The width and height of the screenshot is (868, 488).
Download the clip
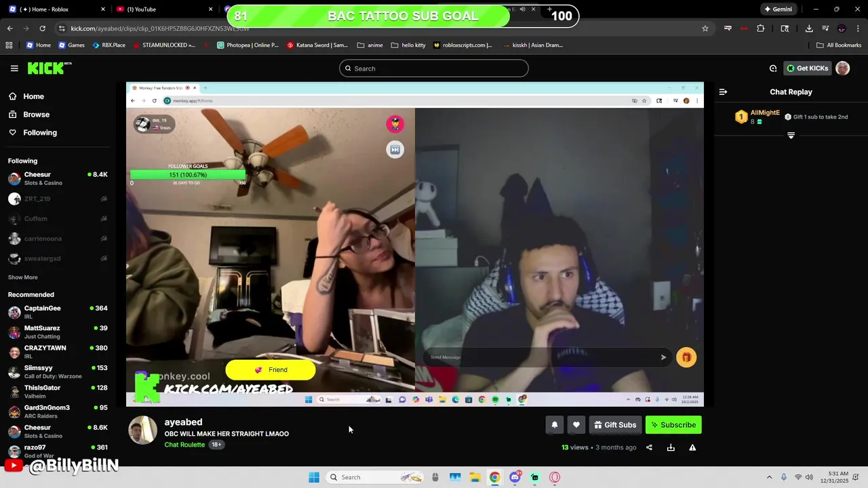pyautogui.click(x=671, y=447)
